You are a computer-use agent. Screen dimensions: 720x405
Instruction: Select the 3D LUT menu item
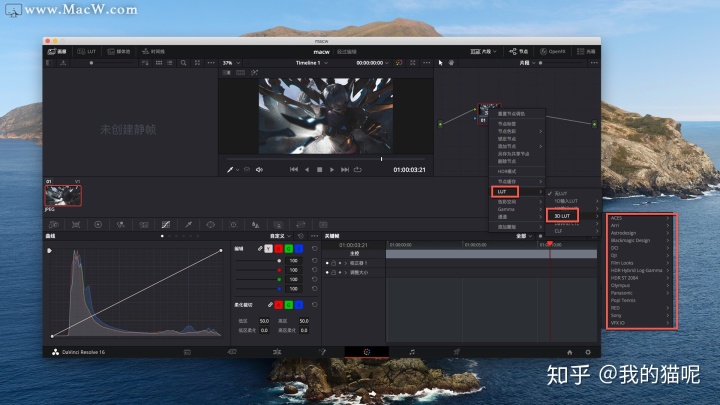(x=562, y=216)
